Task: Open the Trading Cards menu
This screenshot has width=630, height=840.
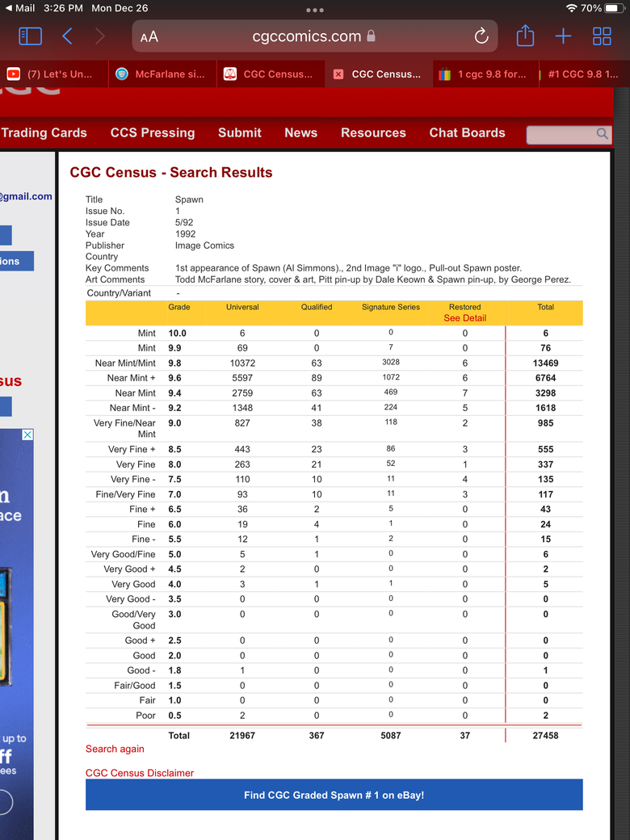Action: 44,132
